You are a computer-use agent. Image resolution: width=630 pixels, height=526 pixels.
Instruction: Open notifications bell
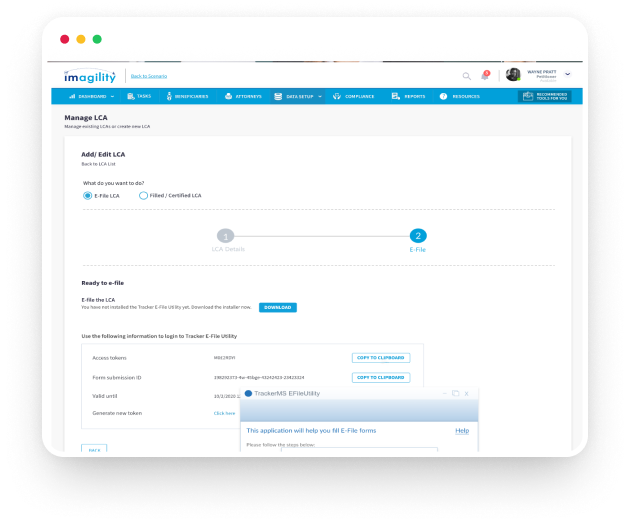pos(485,76)
